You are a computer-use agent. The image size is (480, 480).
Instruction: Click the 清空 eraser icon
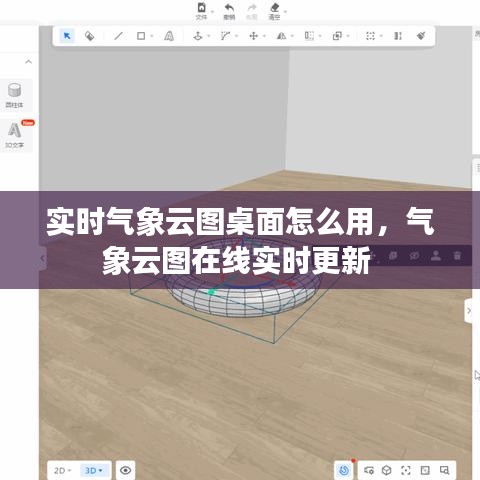(275, 8)
